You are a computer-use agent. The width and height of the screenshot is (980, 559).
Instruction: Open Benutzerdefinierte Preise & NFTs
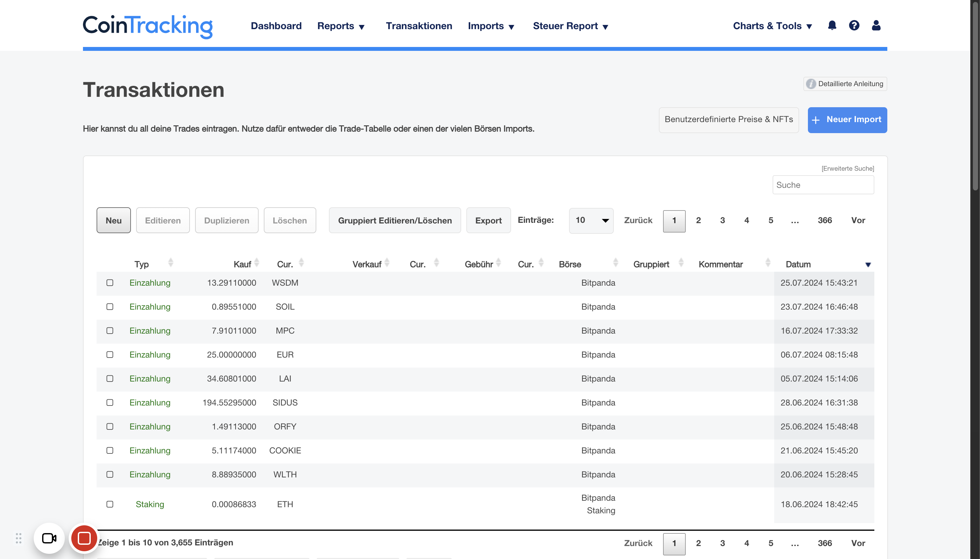pyautogui.click(x=729, y=120)
